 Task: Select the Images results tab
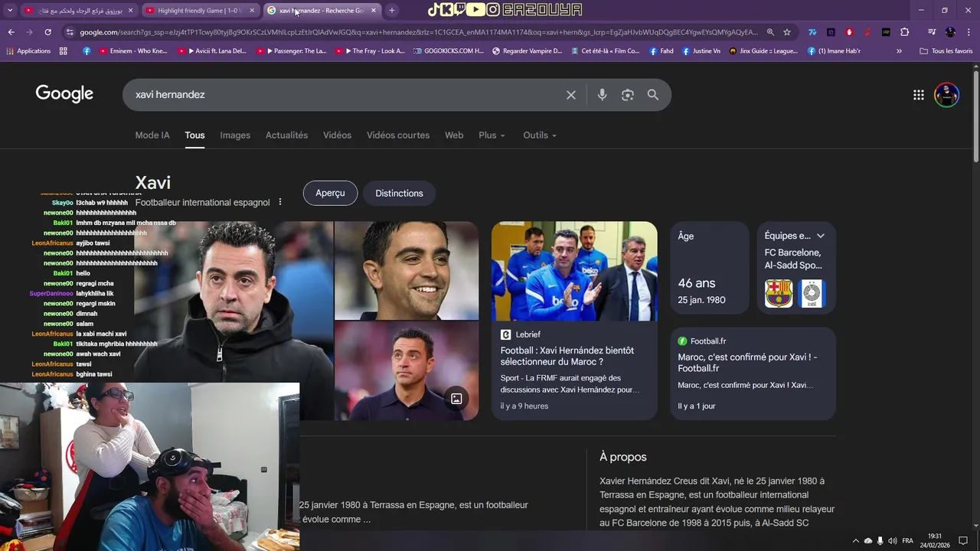tap(235, 135)
